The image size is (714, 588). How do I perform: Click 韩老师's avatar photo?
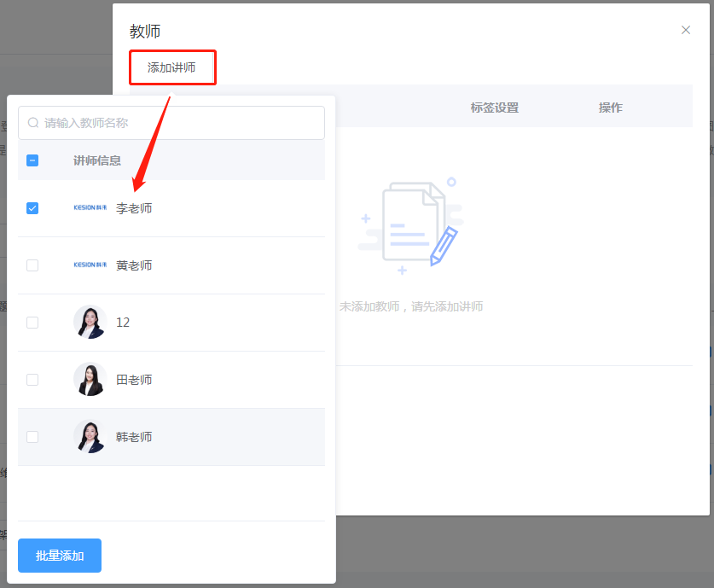[x=90, y=436]
